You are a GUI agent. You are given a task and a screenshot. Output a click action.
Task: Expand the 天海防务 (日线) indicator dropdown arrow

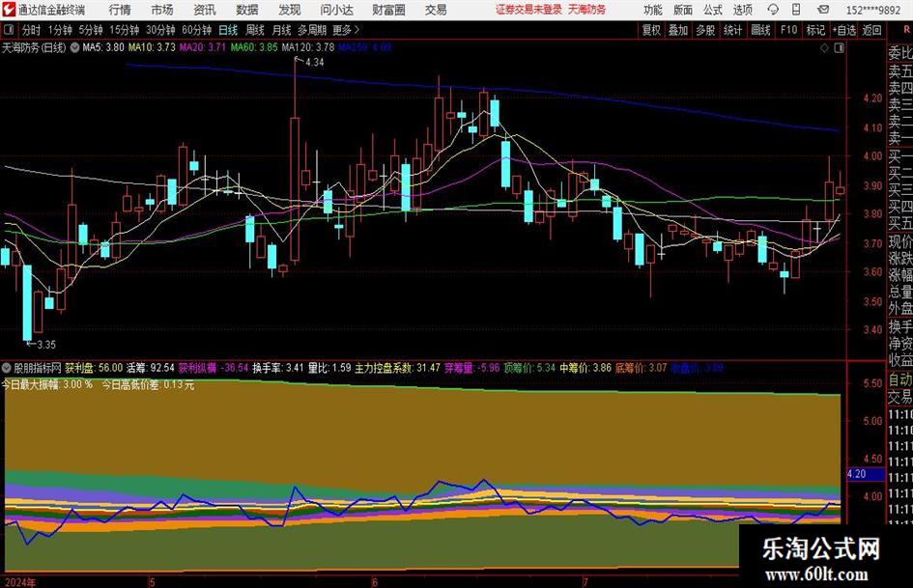tap(74, 48)
